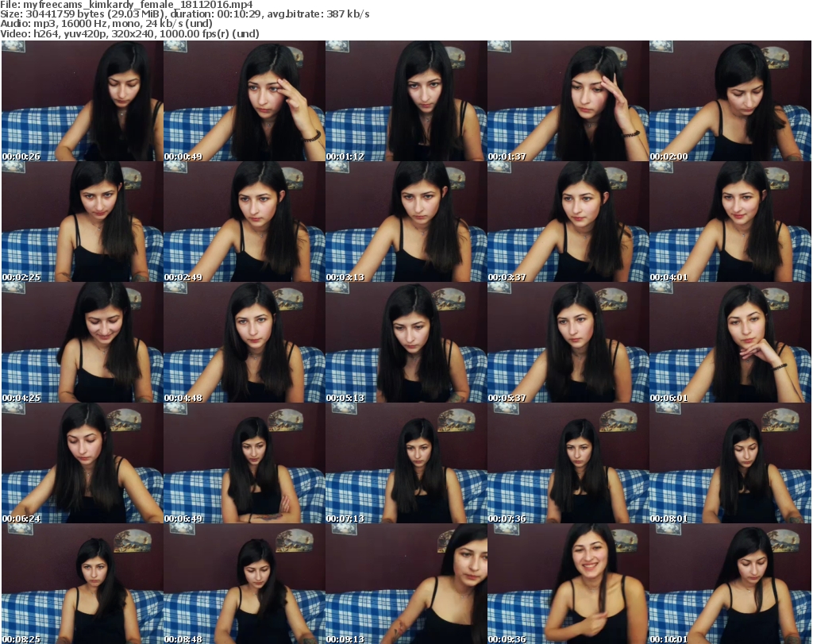Choose the thumbnail stamped 00:07:13
This screenshot has width=813, height=644.
click(406, 463)
